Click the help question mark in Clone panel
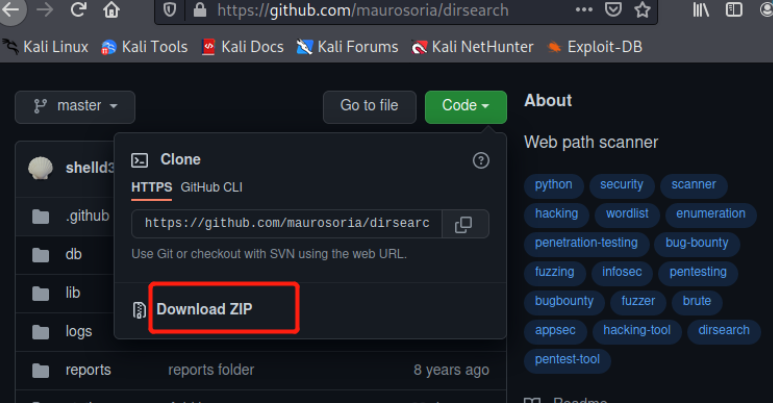Screen dimensions: 773x403 tap(481, 160)
